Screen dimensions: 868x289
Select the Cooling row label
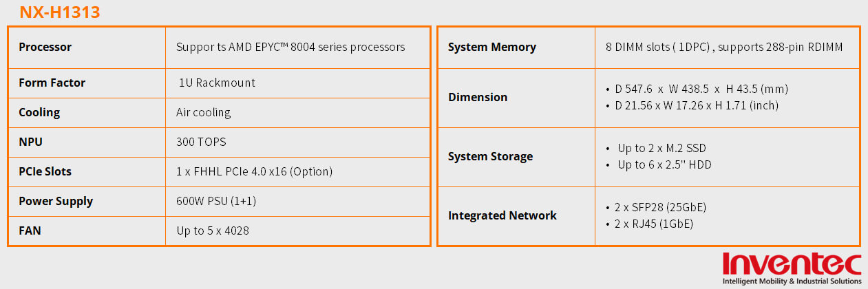(39, 112)
